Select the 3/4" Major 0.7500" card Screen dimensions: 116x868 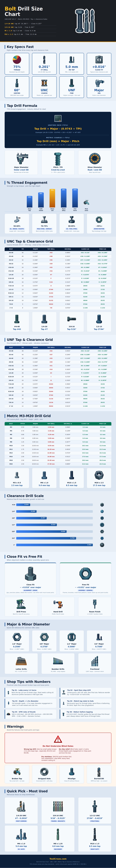[99, 641]
